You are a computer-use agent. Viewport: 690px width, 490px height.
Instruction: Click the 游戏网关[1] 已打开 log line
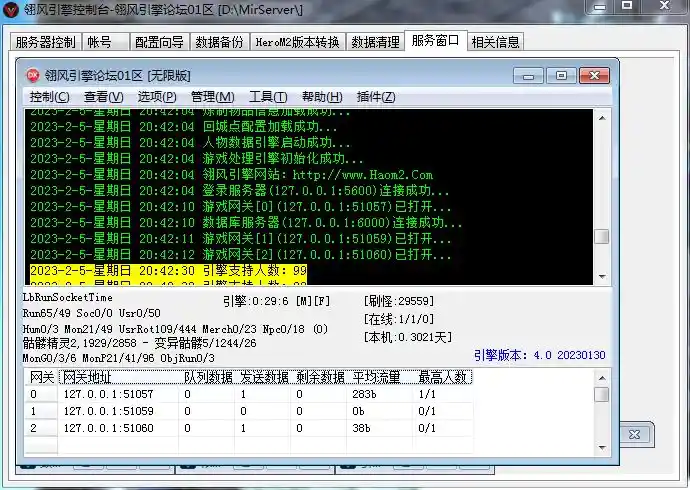241,238
